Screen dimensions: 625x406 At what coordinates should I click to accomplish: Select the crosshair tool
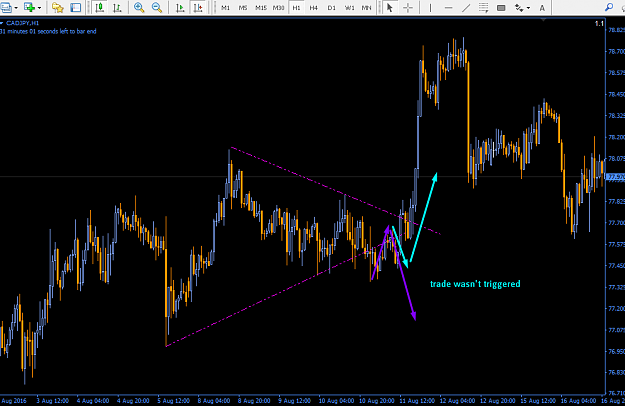coord(408,8)
